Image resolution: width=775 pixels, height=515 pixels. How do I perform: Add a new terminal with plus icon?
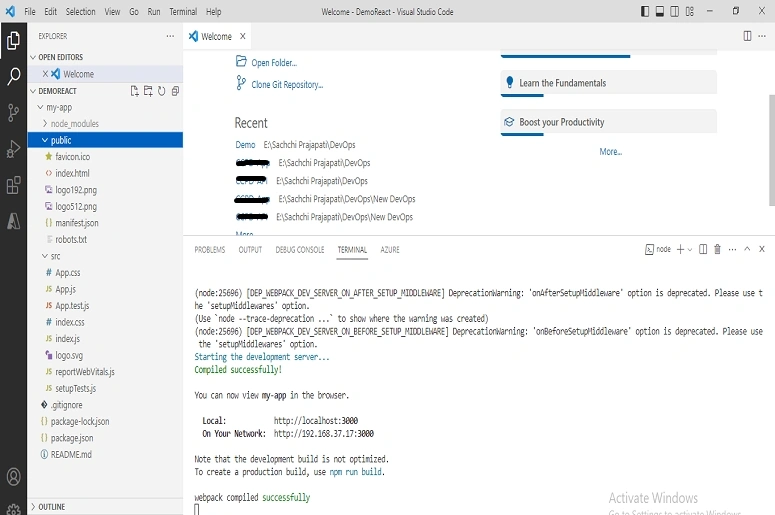pyautogui.click(x=680, y=250)
